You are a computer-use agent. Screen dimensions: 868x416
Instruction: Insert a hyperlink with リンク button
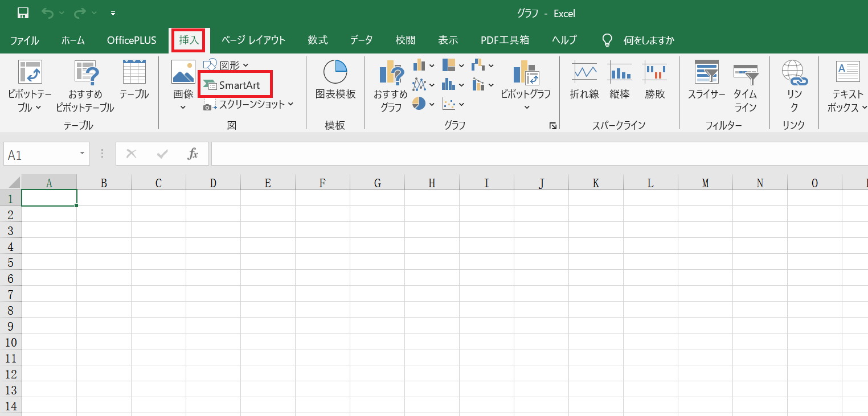click(794, 87)
